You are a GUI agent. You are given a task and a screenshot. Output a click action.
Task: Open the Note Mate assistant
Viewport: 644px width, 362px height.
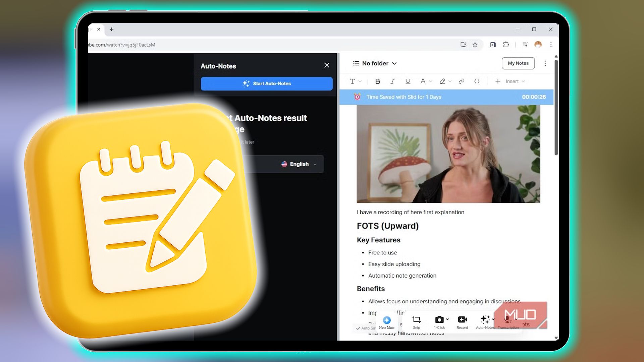click(386, 321)
